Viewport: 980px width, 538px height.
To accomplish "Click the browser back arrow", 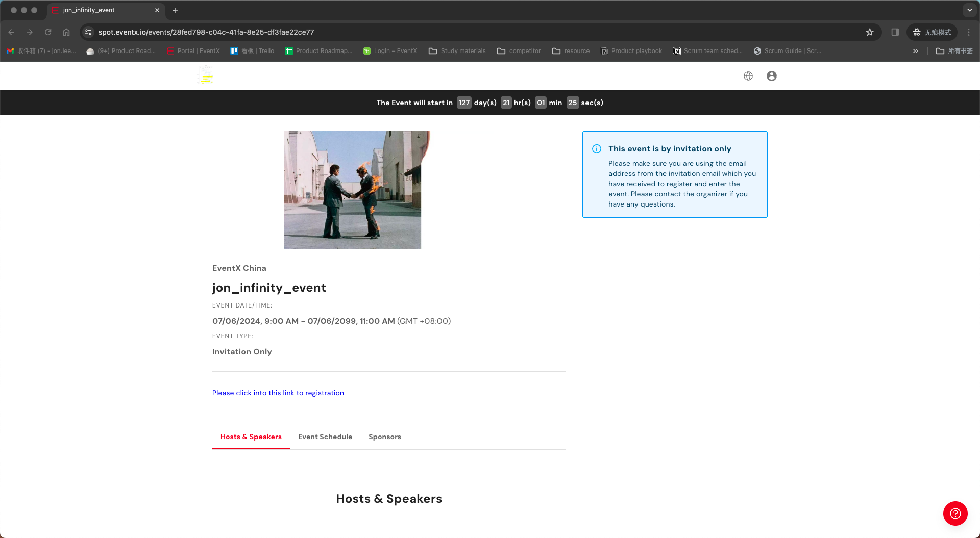I will pyautogui.click(x=11, y=32).
